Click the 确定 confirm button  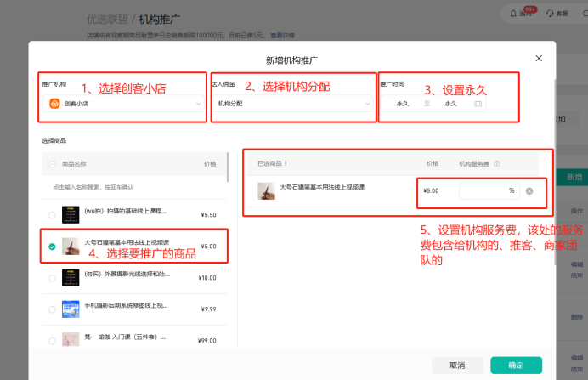516,365
